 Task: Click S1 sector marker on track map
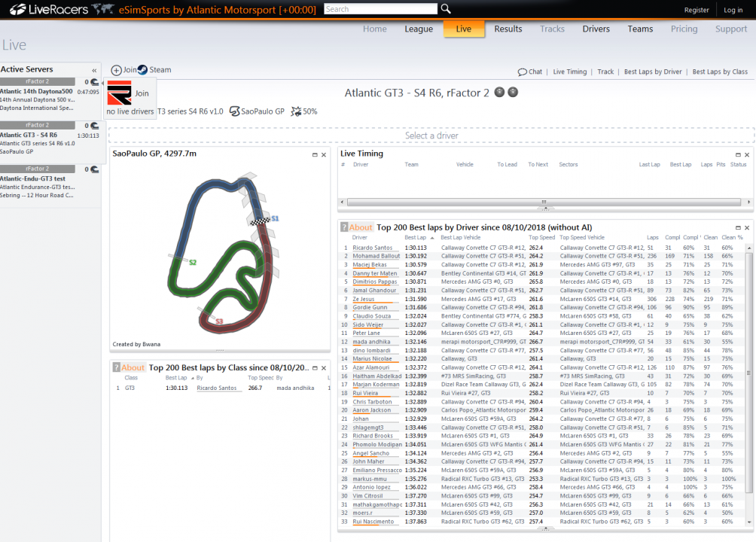tap(275, 218)
